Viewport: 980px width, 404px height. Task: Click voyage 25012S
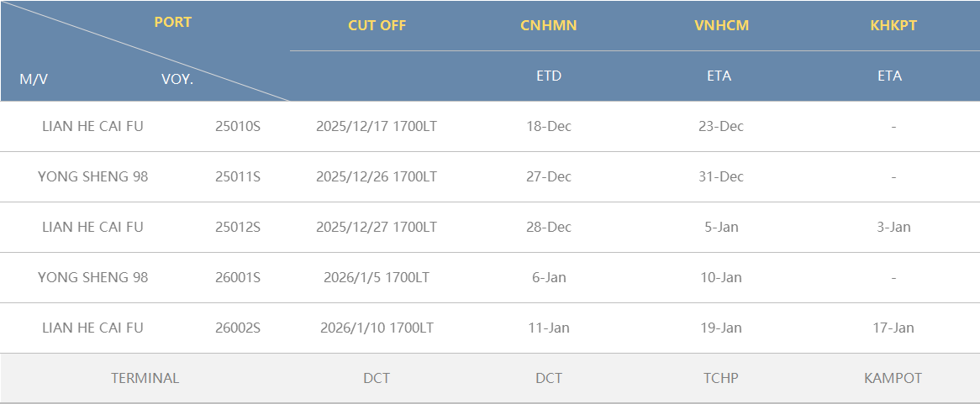[x=238, y=228]
